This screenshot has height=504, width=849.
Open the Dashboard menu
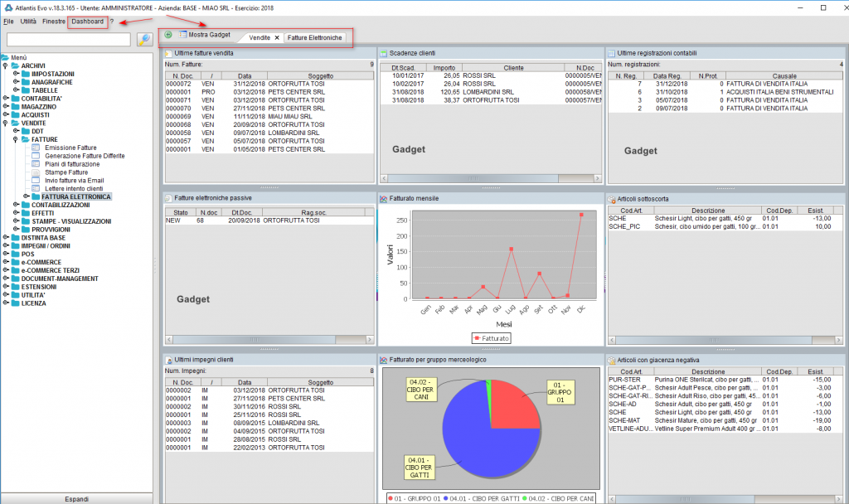[86, 22]
